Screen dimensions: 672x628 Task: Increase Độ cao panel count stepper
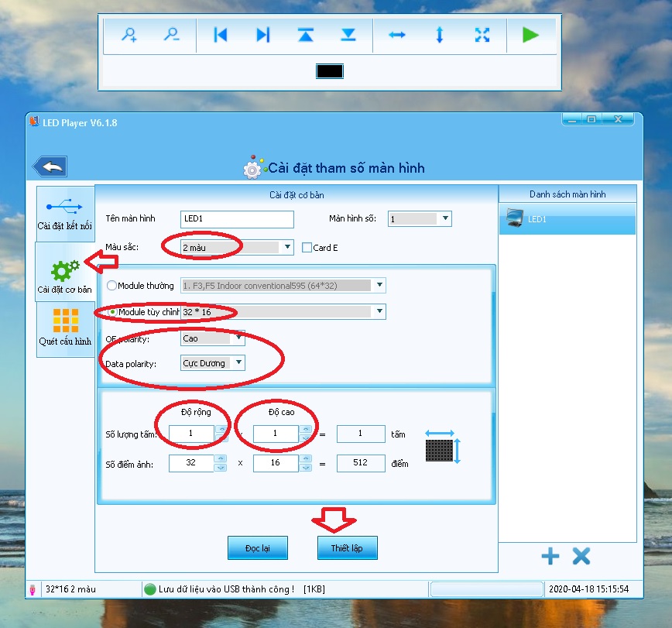point(306,429)
